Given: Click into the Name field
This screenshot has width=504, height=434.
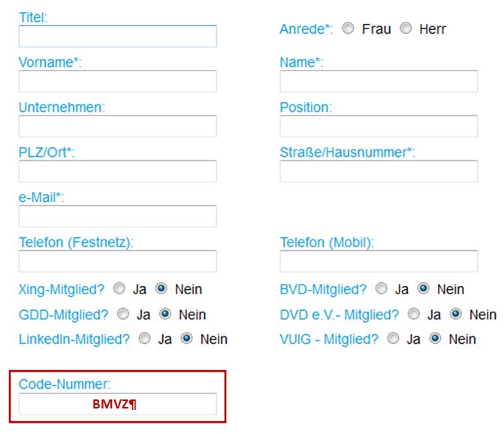Looking at the screenshot, I should [379, 81].
